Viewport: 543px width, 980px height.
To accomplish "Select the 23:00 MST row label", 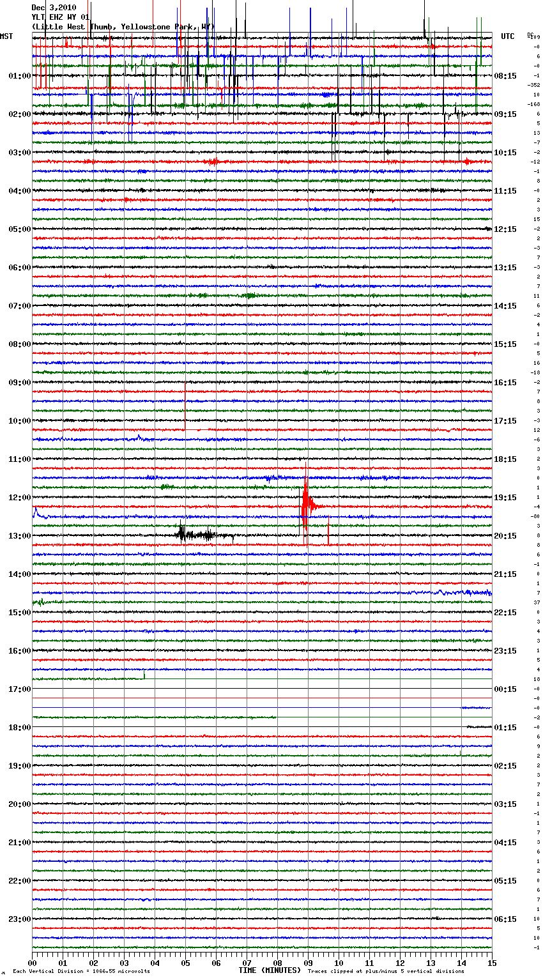I will tap(20, 919).
